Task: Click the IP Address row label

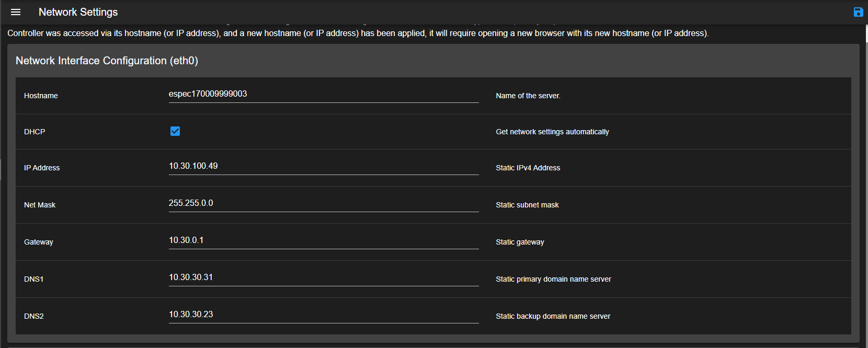Action: (x=42, y=168)
